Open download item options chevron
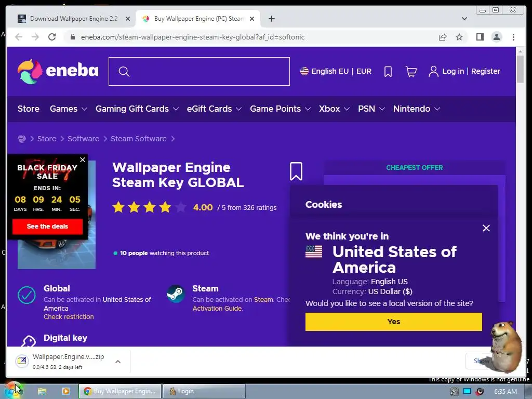Image resolution: width=532 pixels, height=399 pixels. 118,362
